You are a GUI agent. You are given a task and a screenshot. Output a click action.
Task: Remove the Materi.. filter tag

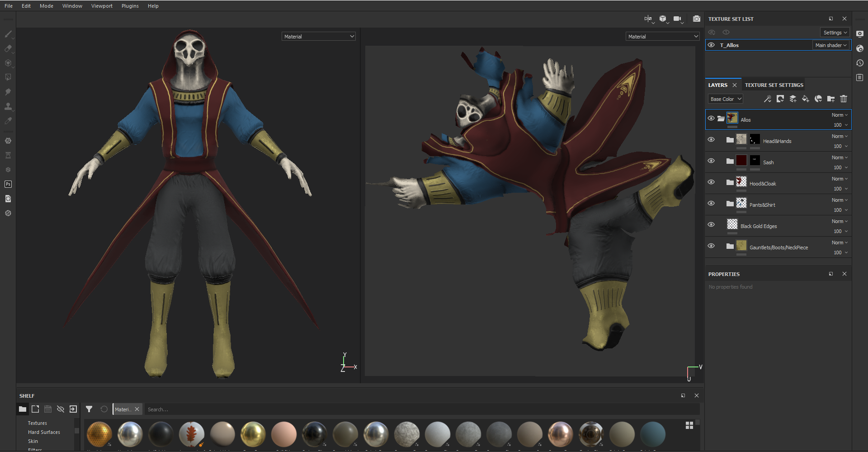[x=137, y=409]
